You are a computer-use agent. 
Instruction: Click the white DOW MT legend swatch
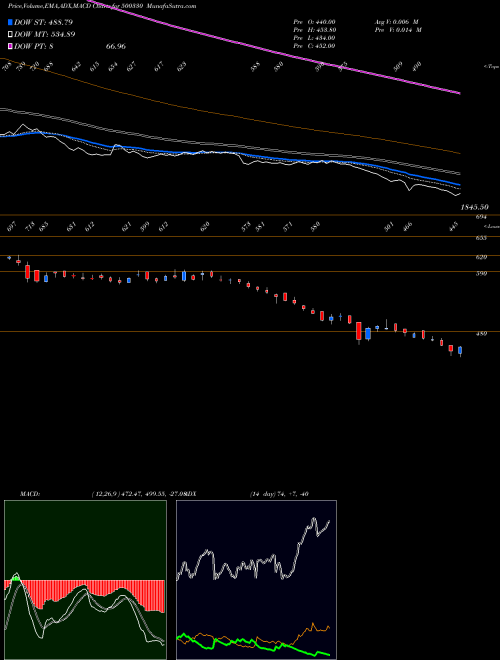coord(10,34)
